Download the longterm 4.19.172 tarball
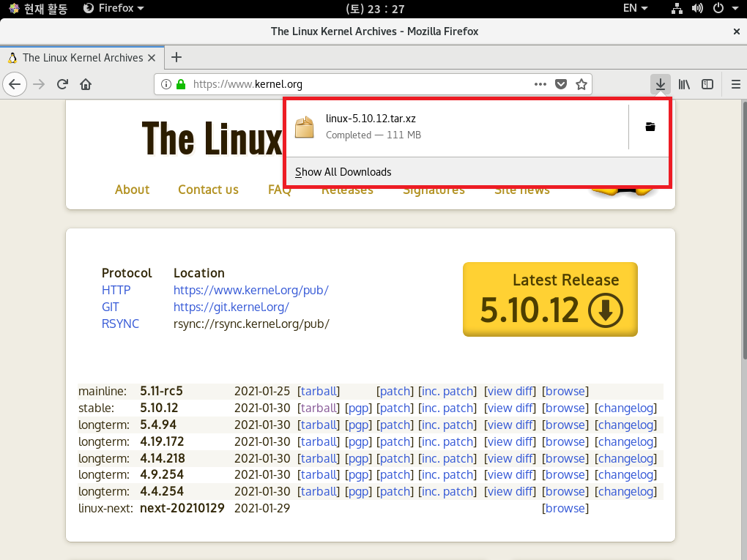 pos(319,442)
